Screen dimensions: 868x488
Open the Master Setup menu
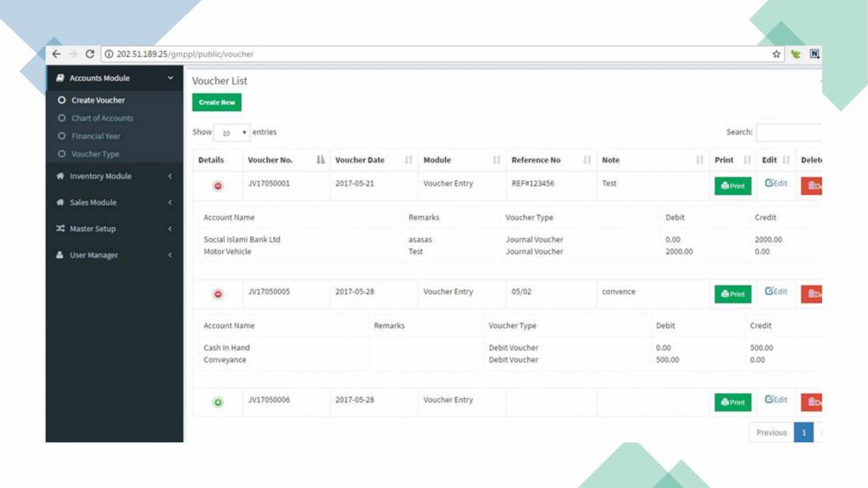coord(114,229)
